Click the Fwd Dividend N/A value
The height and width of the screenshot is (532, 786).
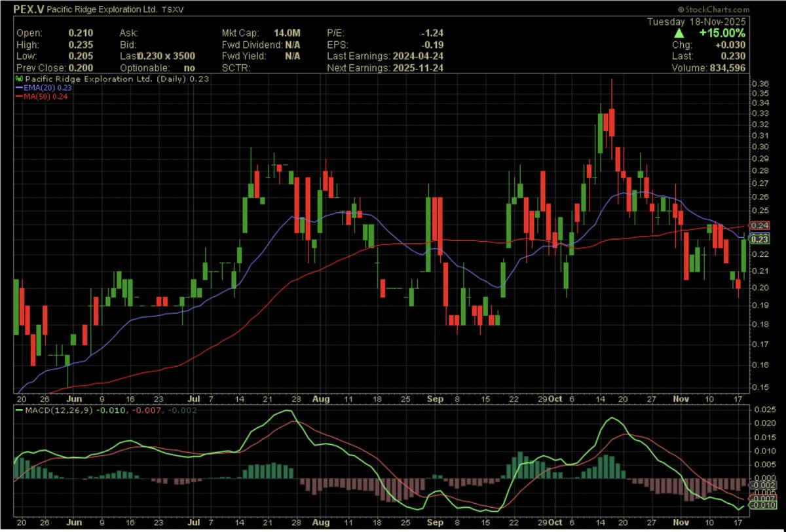pyautogui.click(x=292, y=45)
